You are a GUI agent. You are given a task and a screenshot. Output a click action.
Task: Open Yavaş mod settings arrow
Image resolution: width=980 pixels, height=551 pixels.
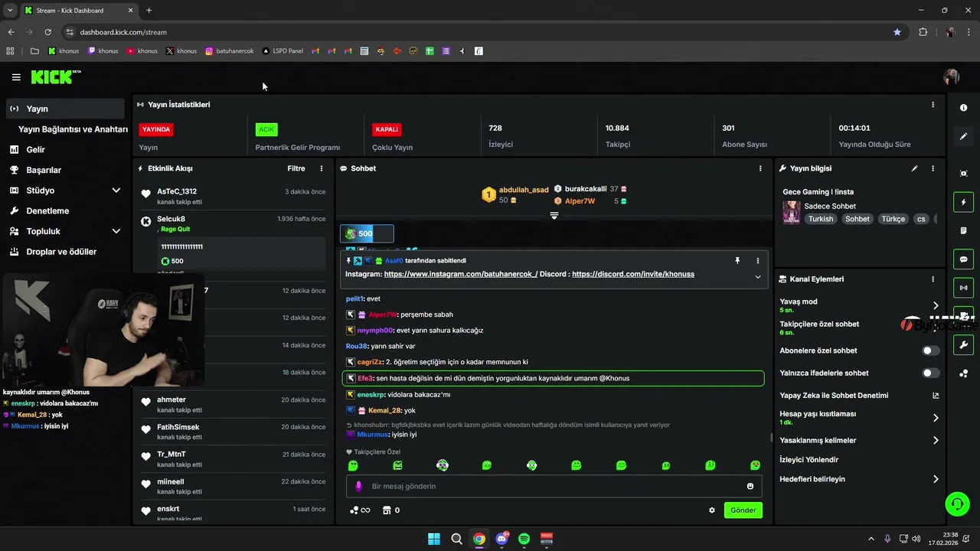tap(936, 305)
